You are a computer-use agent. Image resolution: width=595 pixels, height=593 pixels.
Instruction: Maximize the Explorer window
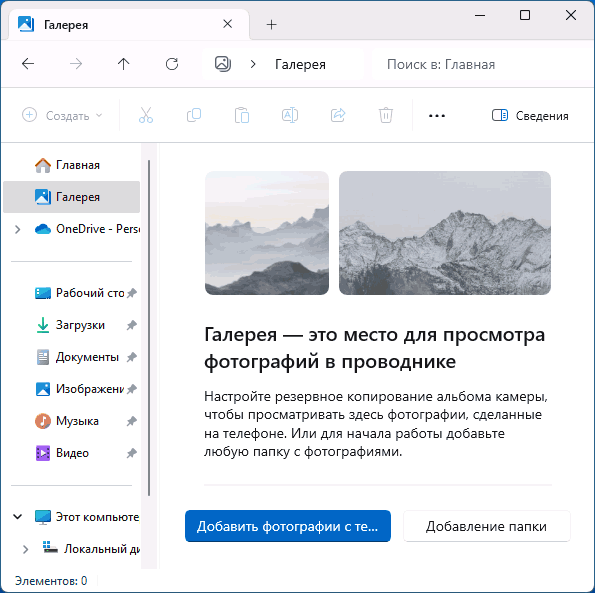[x=525, y=16]
